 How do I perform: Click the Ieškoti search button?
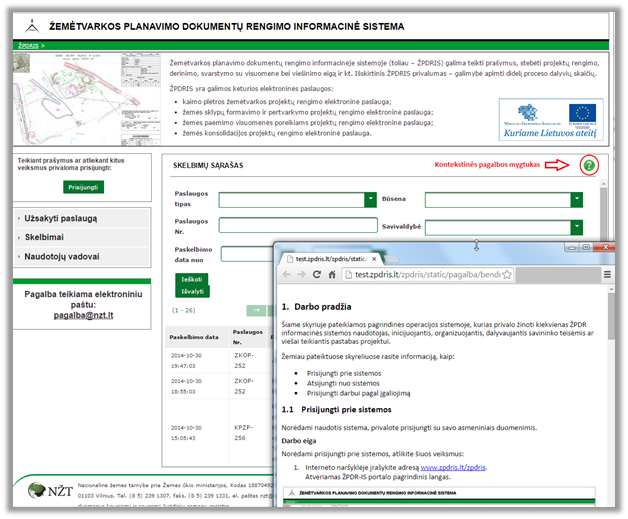[x=191, y=279]
